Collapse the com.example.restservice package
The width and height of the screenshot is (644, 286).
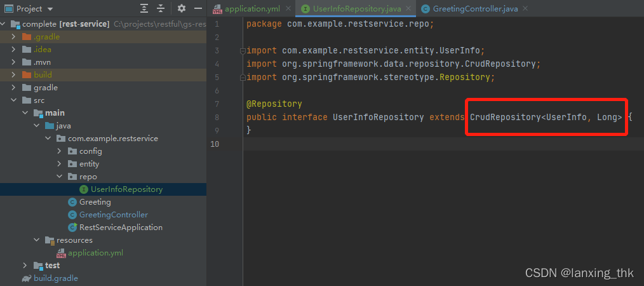pos(48,139)
